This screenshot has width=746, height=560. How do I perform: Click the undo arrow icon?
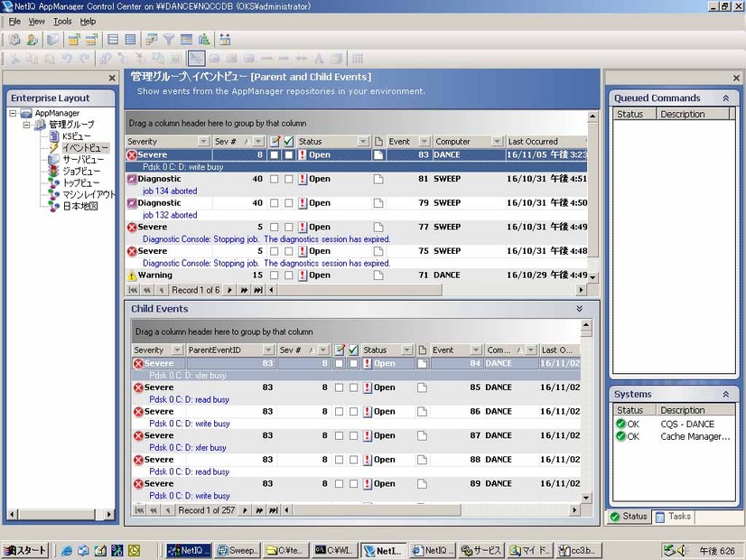(x=67, y=59)
